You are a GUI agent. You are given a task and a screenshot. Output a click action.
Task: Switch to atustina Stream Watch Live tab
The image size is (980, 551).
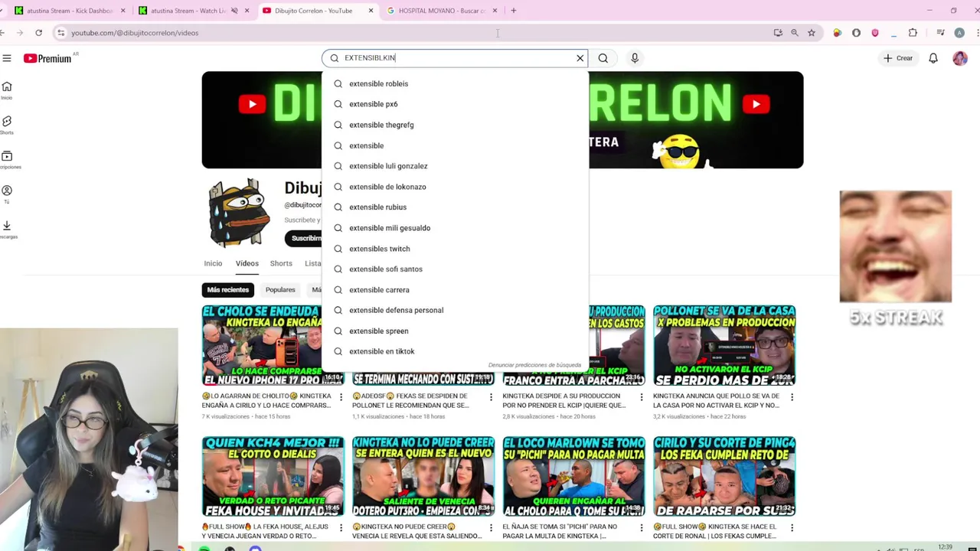click(189, 11)
